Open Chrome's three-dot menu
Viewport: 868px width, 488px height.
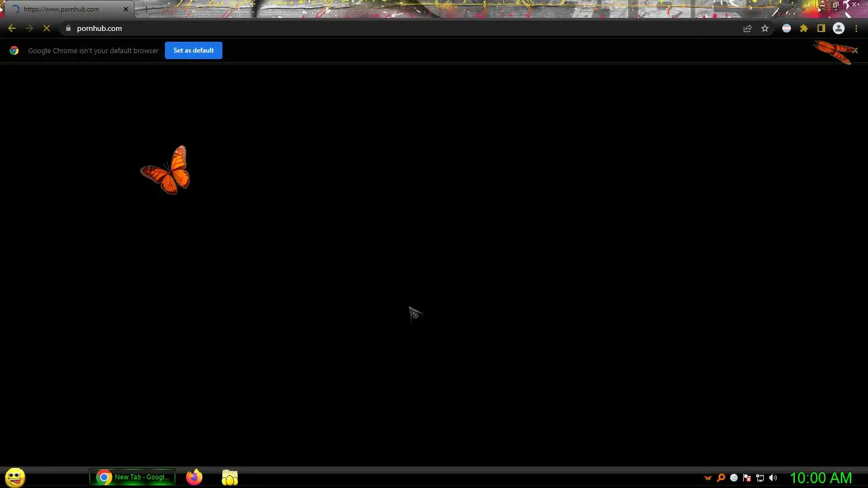857,28
